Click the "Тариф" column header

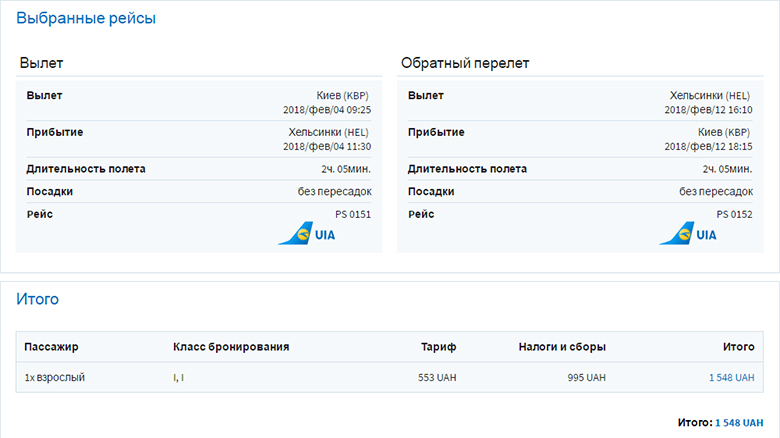[x=439, y=347]
